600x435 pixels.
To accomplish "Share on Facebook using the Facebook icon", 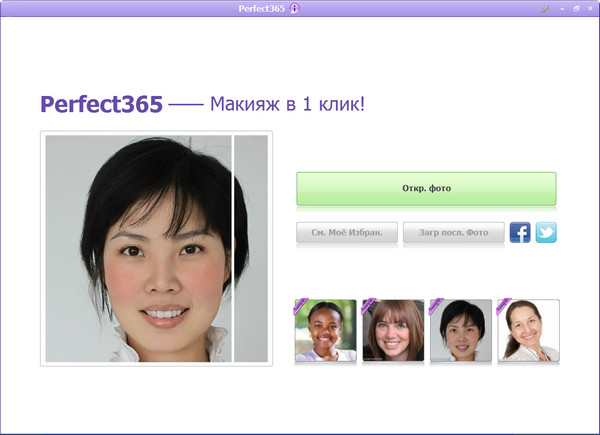I will coord(520,232).
